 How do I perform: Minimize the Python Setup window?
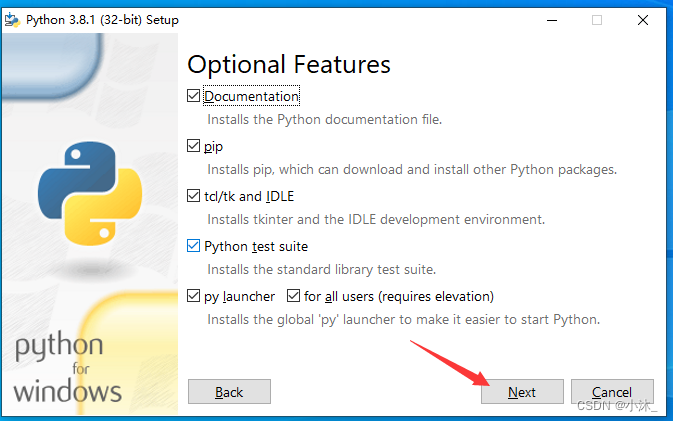(x=552, y=20)
